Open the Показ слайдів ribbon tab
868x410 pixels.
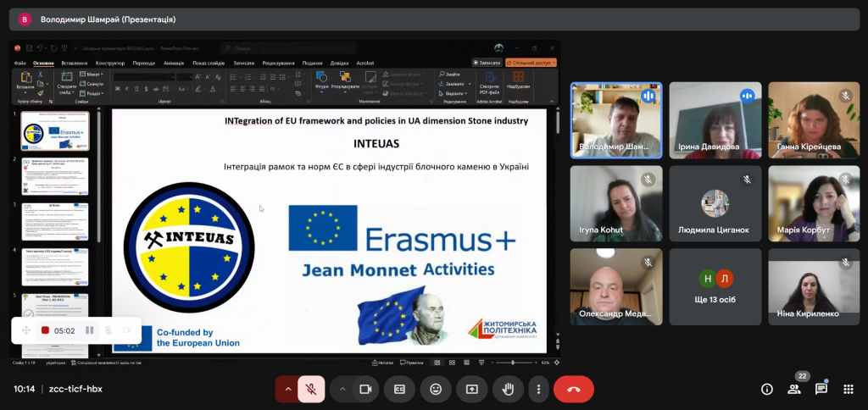(209, 63)
